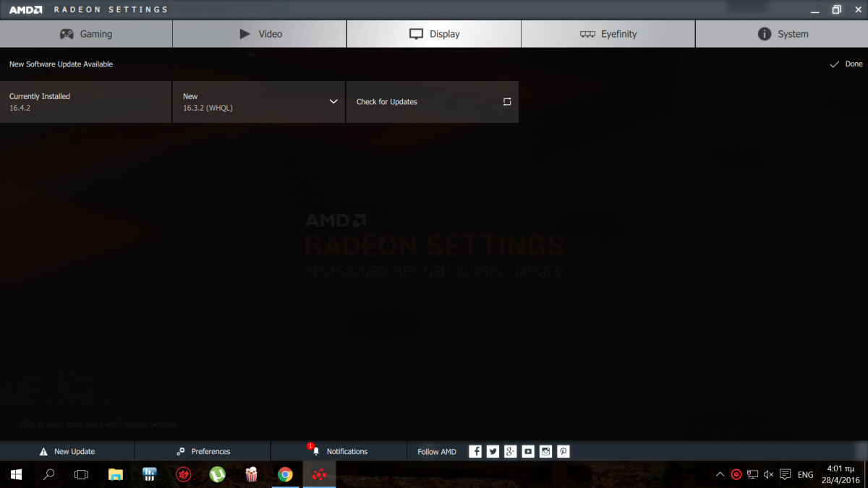Open the Gaming tab
Image resolution: width=868 pixels, height=488 pixels.
point(86,34)
